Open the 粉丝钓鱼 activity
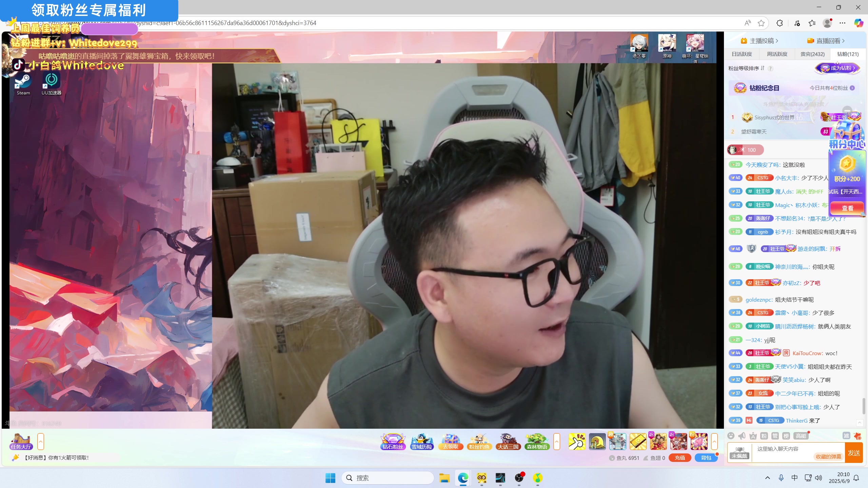Viewport: 868px width, 488px height. 479,442
